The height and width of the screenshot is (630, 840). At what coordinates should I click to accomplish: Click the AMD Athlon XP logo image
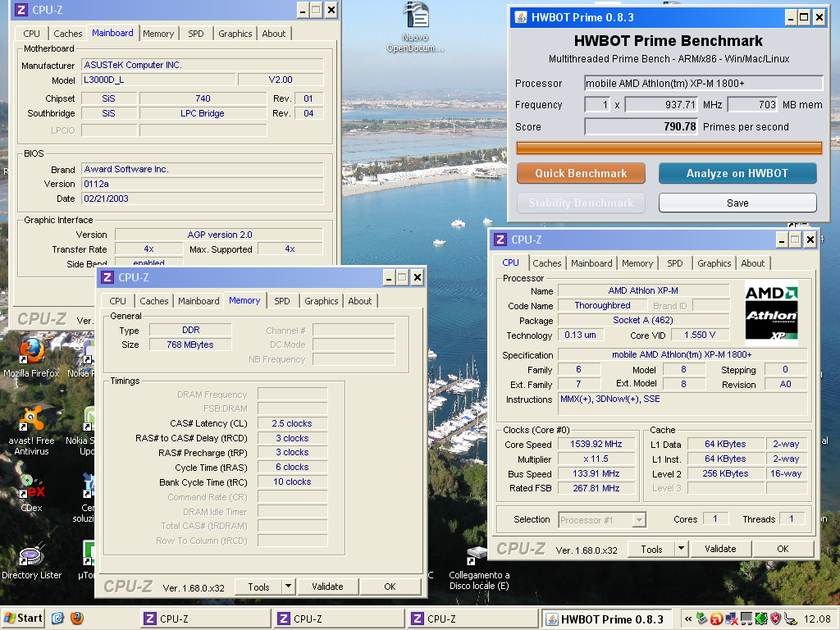coord(771,313)
